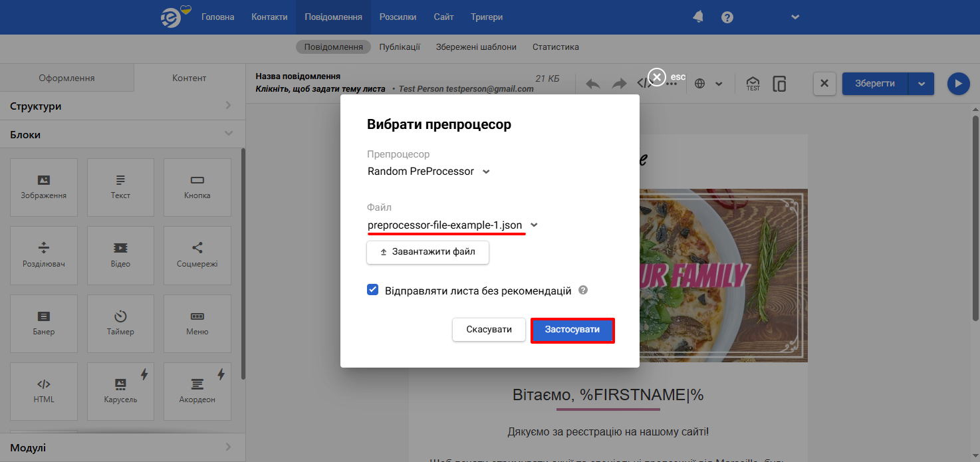Click the blue play launch button
The width and height of the screenshot is (980, 462).
click(958, 84)
